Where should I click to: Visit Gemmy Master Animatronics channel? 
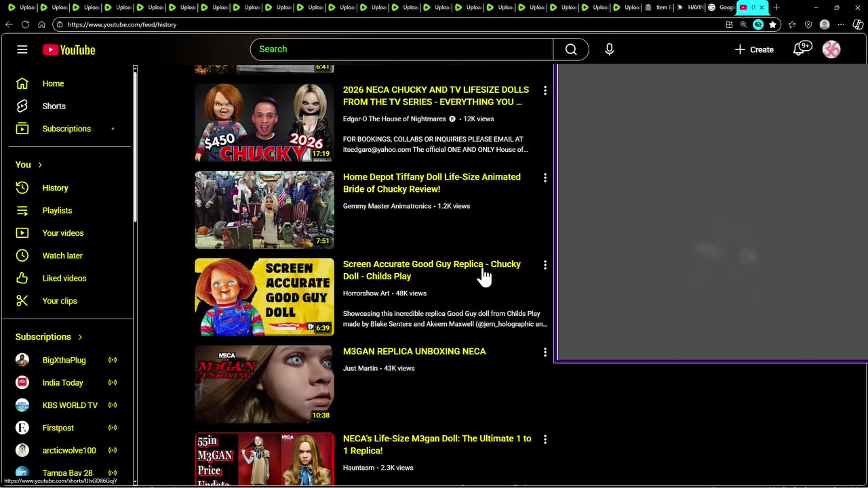[x=387, y=206]
